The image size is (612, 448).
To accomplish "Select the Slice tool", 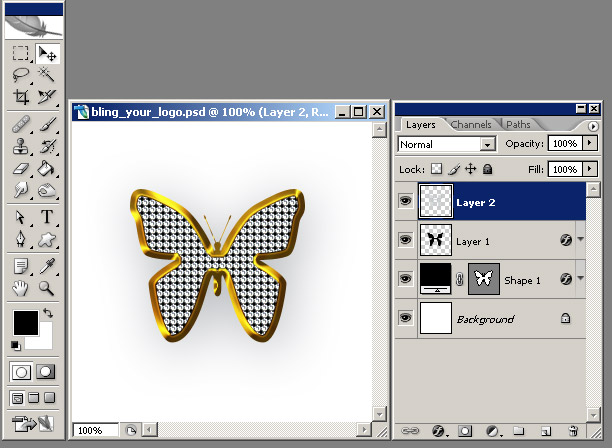I will (46, 96).
